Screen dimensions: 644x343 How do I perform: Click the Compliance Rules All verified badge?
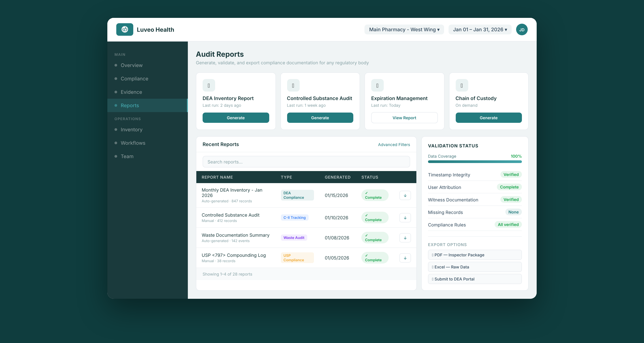pyautogui.click(x=508, y=225)
